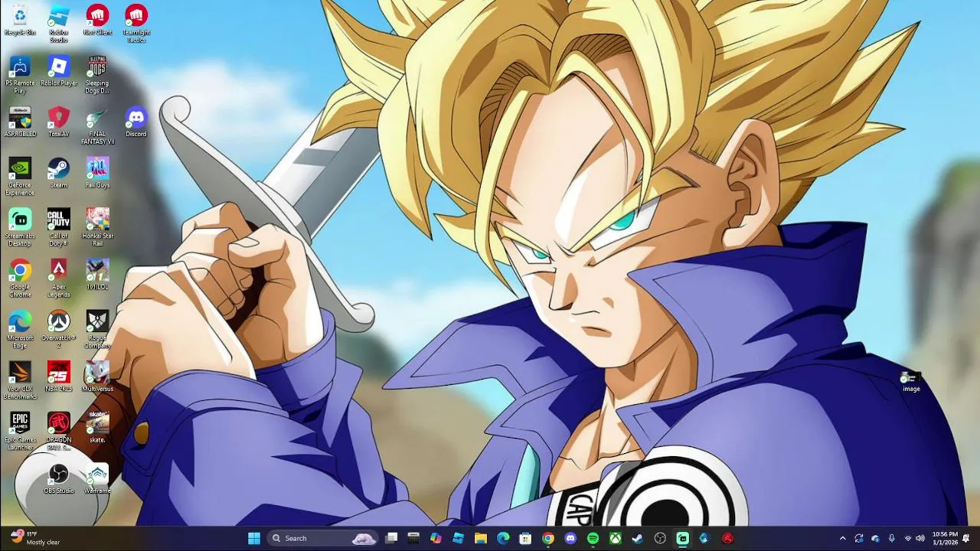Select the 'image' file on desktop
This screenshot has height=551, width=980.
911,381
